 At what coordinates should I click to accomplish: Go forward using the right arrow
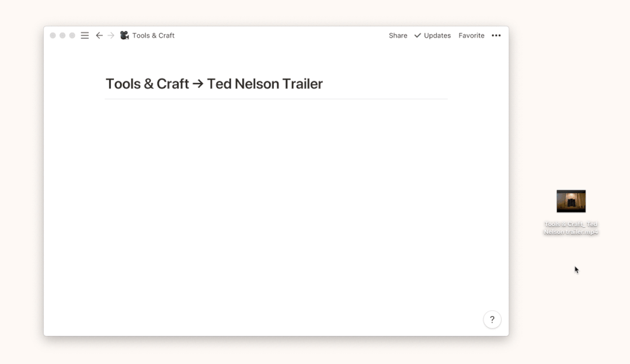point(111,36)
